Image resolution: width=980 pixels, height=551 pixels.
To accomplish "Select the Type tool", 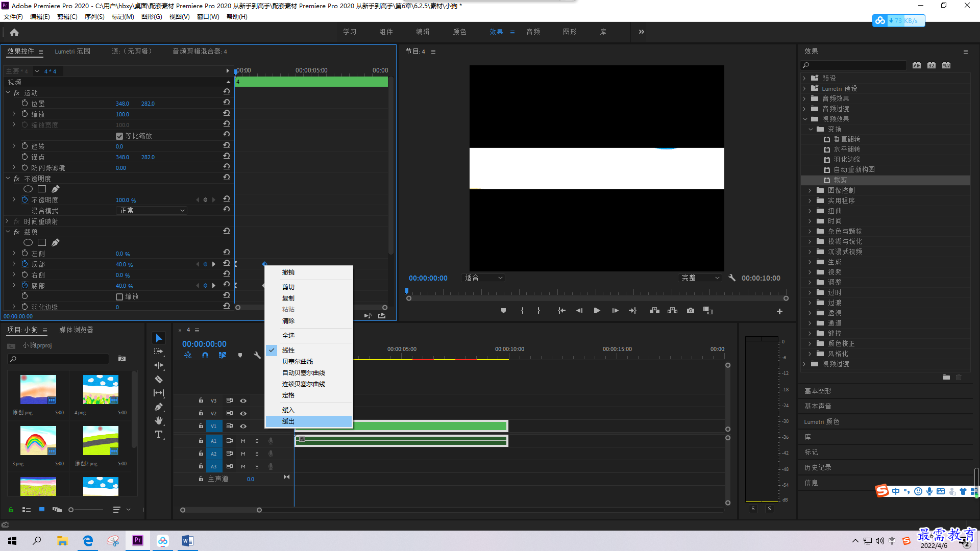I will [159, 434].
